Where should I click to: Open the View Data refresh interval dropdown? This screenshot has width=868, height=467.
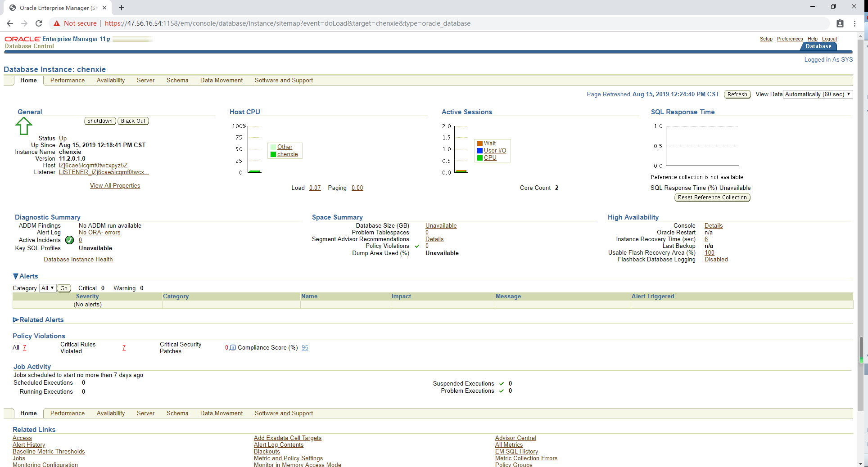pyautogui.click(x=818, y=94)
